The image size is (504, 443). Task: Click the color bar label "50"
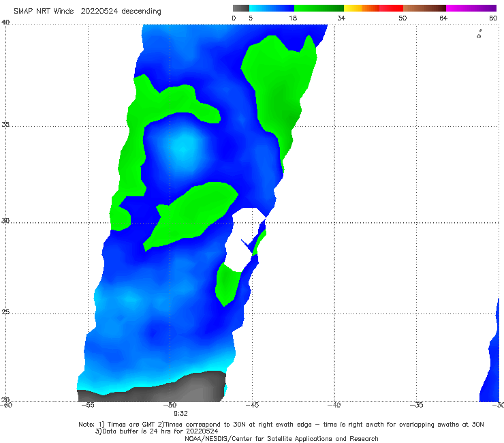click(x=403, y=18)
